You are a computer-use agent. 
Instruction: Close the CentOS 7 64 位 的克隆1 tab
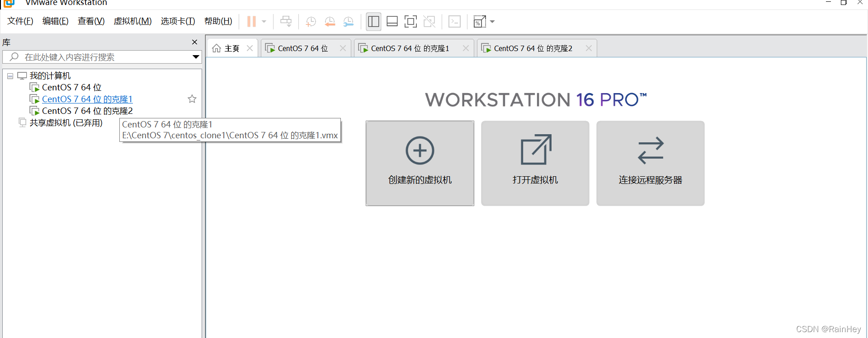(x=466, y=48)
